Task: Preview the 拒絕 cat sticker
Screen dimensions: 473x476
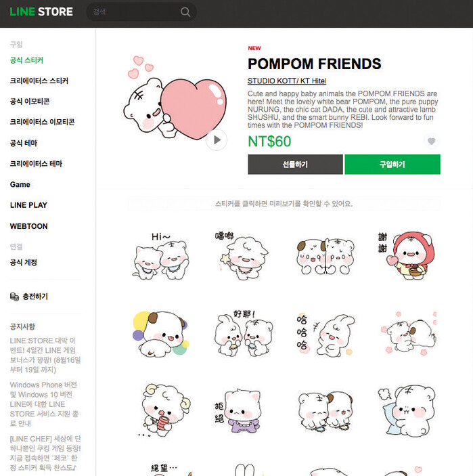Action: tap(238, 410)
